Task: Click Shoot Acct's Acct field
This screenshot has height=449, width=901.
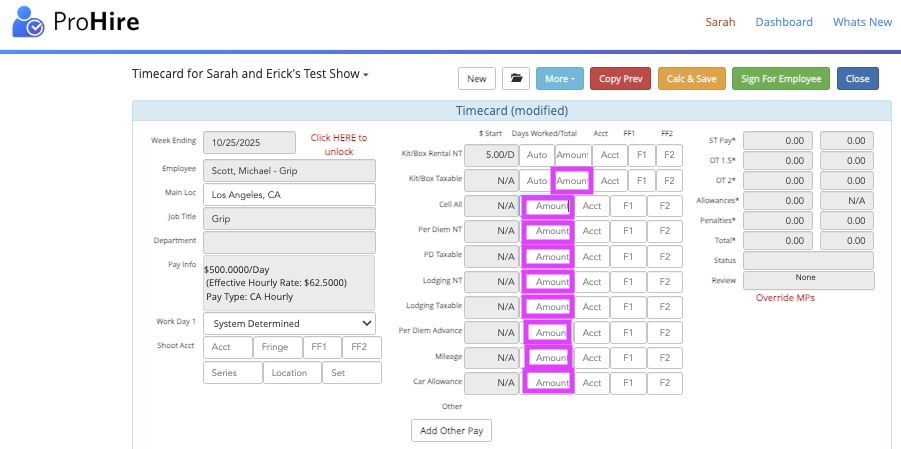Action: [228, 347]
